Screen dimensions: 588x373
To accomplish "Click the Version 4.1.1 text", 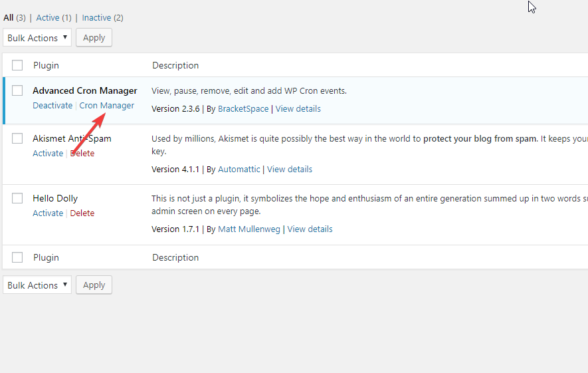I will point(175,170).
